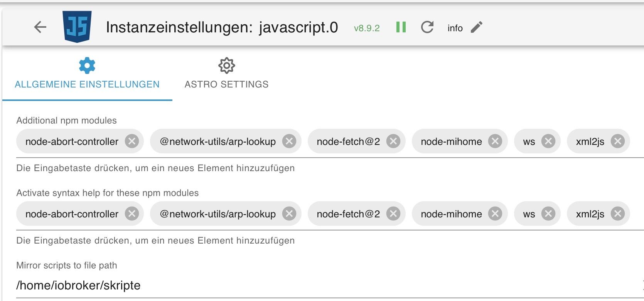The height and width of the screenshot is (301, 644).
Task: Click the JS adapter logo
Action: pos(77,26)
